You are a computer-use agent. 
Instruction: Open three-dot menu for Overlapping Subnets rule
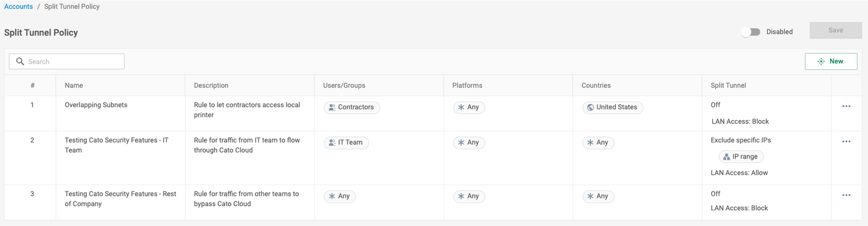(846, 106)
